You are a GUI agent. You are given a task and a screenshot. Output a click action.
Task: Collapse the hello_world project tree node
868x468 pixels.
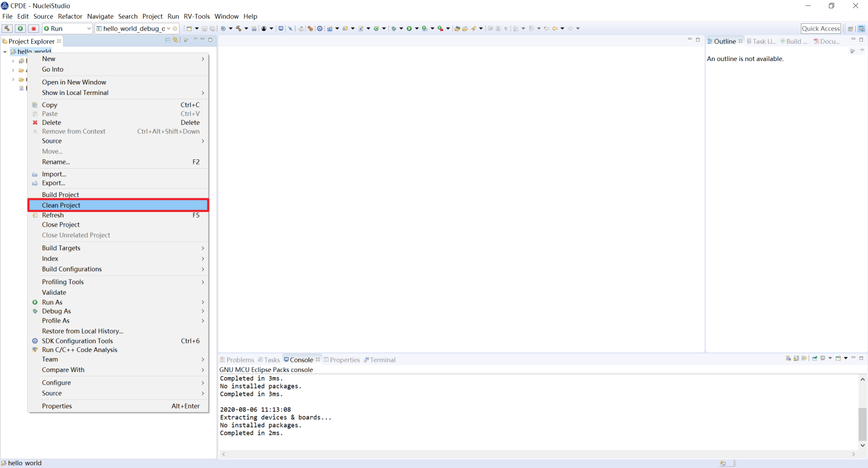5,52
